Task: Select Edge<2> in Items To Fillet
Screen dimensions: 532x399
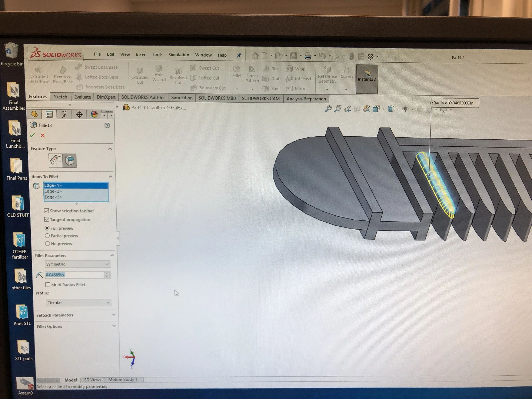Action: [53, 191]
